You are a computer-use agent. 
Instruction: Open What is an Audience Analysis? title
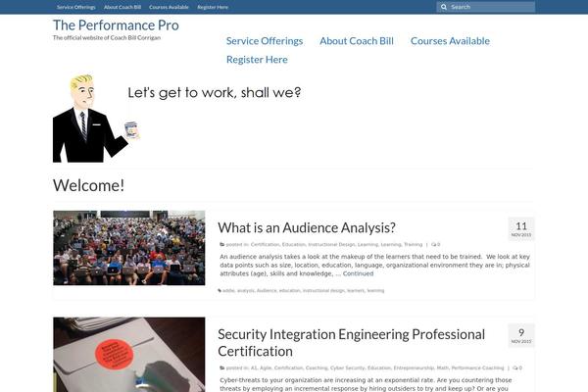click(307, 227)
